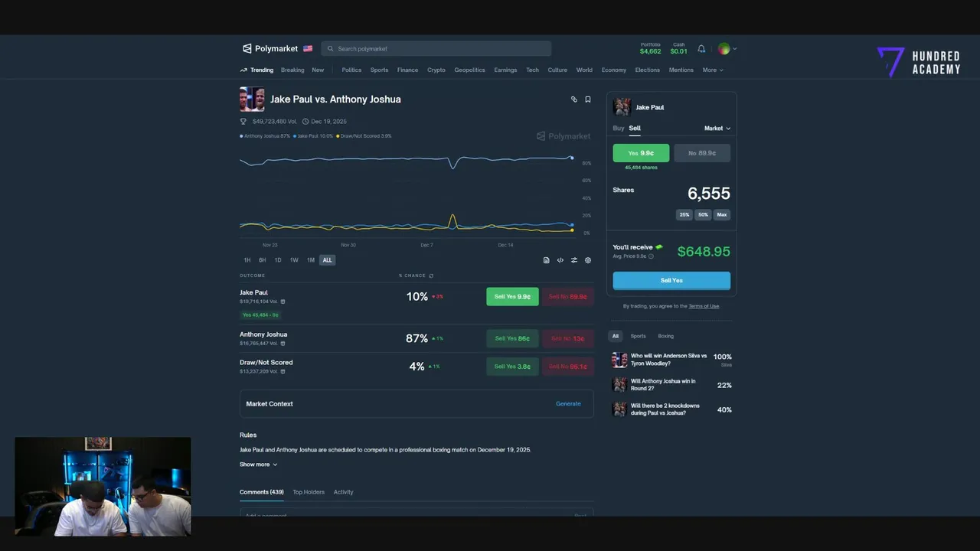Image resolution: width=980 pixels, height=551 pixels.
Task: Select the All related markets filter
Action: (615, 336)
